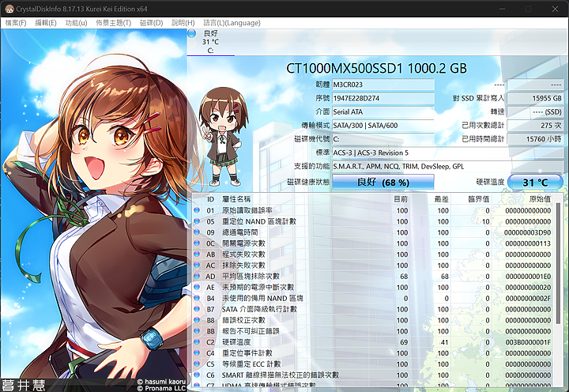Click the 臨界值 column header

click(479, 199)
